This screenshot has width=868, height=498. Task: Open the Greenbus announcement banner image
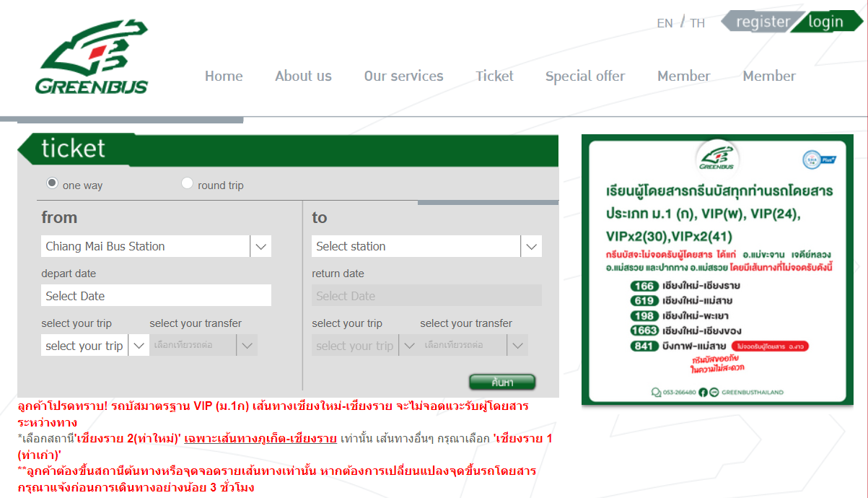717,270
